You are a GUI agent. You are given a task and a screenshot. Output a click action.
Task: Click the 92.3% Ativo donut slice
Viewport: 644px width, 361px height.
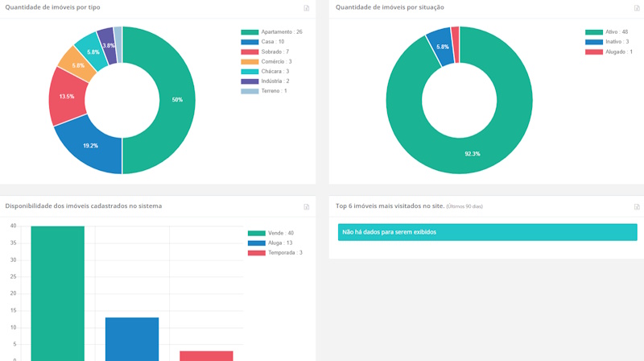[x=473, y=154]
